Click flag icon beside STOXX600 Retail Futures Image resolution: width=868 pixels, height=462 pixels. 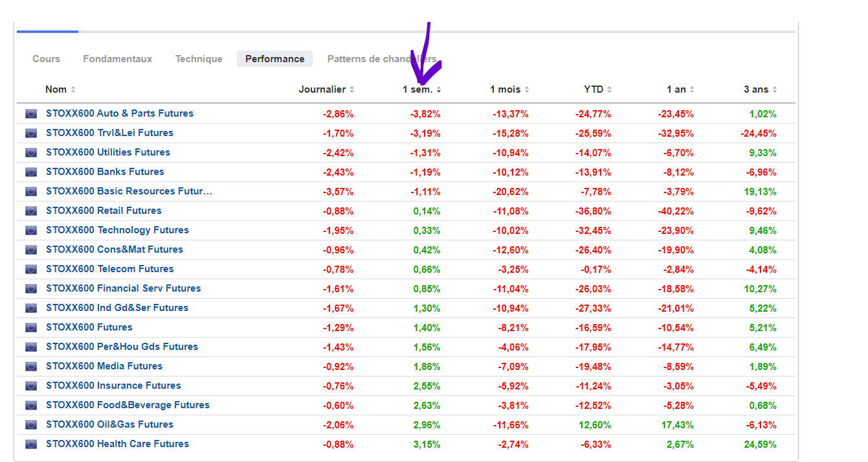(x=31, y=211)
